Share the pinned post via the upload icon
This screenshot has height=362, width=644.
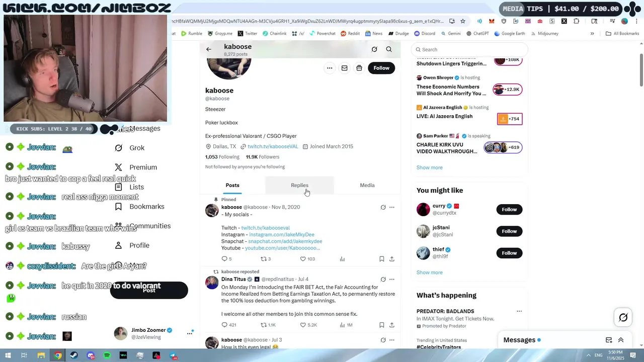(x=392, y=259)
